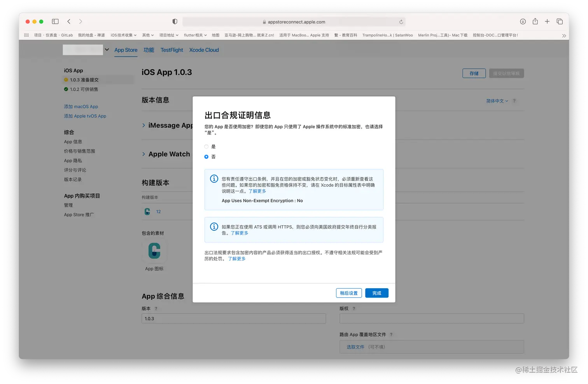Screen dimensions: 588x384
Task: Click the build 12 app icon
Action: 147,211
